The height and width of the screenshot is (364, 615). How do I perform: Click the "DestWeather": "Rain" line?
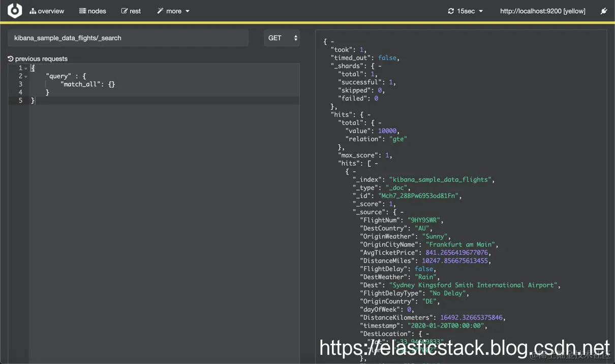coord(399,277)
